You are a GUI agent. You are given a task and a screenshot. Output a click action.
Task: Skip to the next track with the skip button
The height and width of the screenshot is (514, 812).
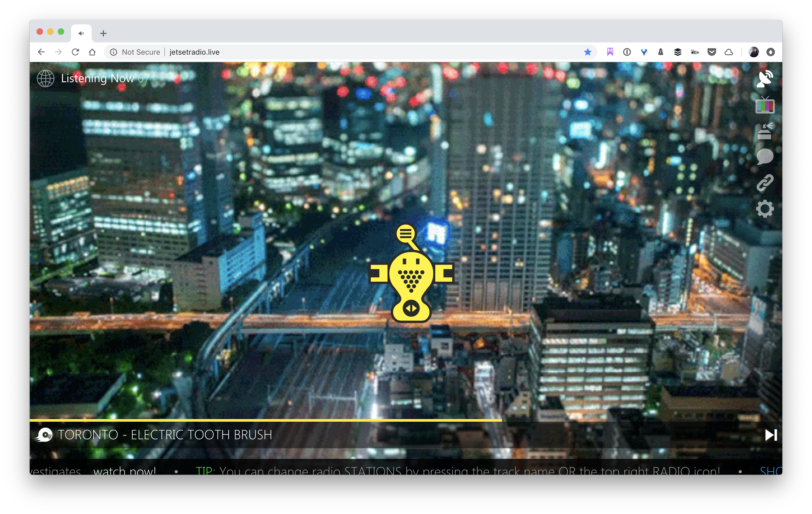(770, 435)
